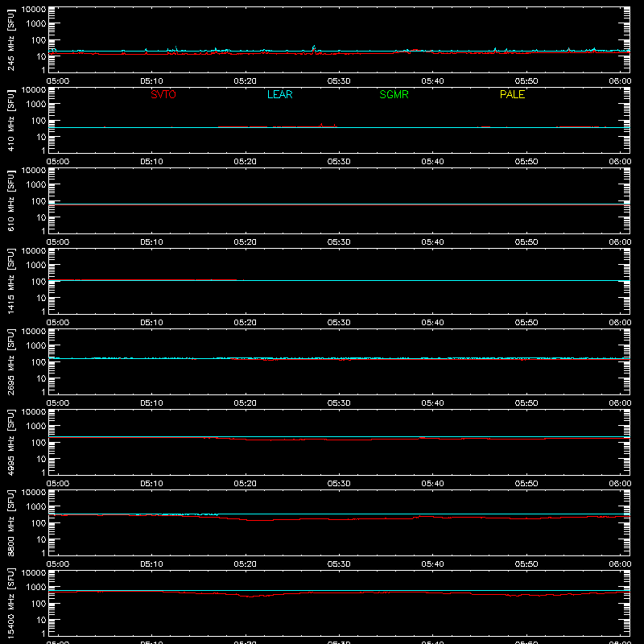
Task: Click the red SVTO legend label
Action: (163, 94)
